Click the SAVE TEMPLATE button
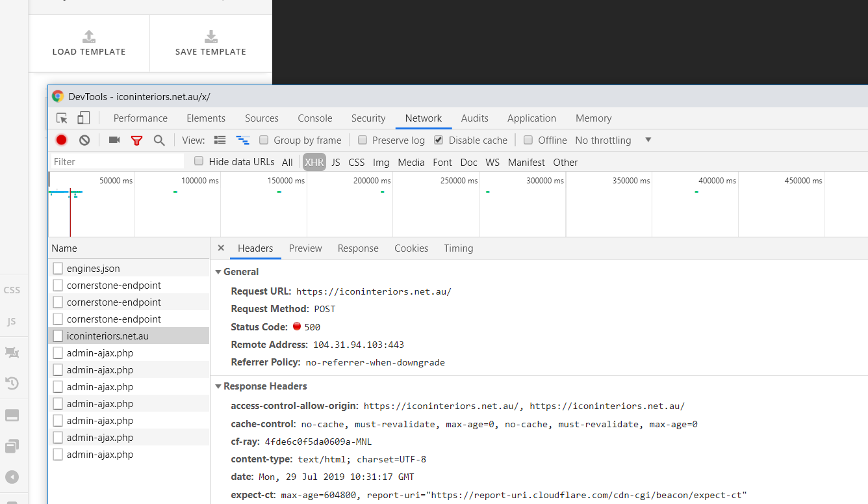Image resolution: width=868 pixels, height=504 pixels. [211, 43]
